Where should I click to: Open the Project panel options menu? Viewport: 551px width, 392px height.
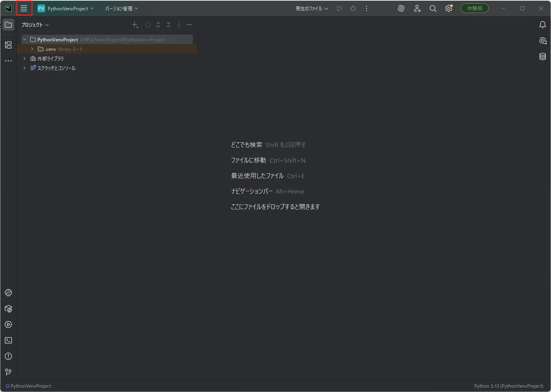click(179, 25)
